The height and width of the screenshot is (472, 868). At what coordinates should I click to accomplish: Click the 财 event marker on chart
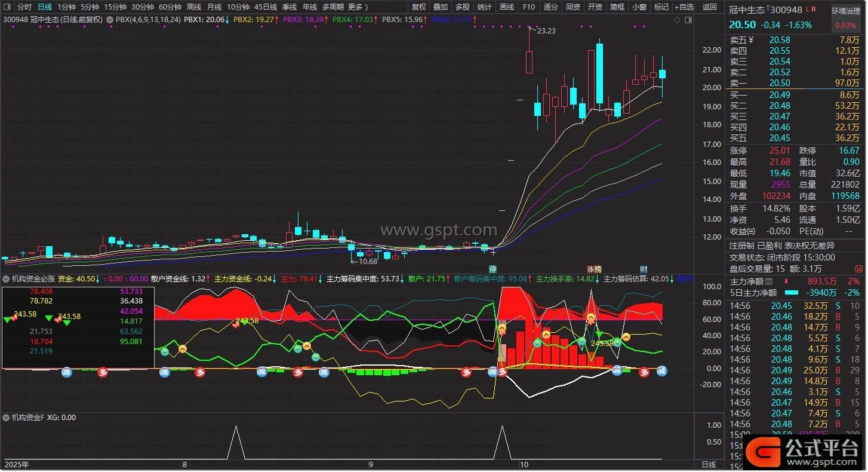pyautogui.click(x=644, y=269)
